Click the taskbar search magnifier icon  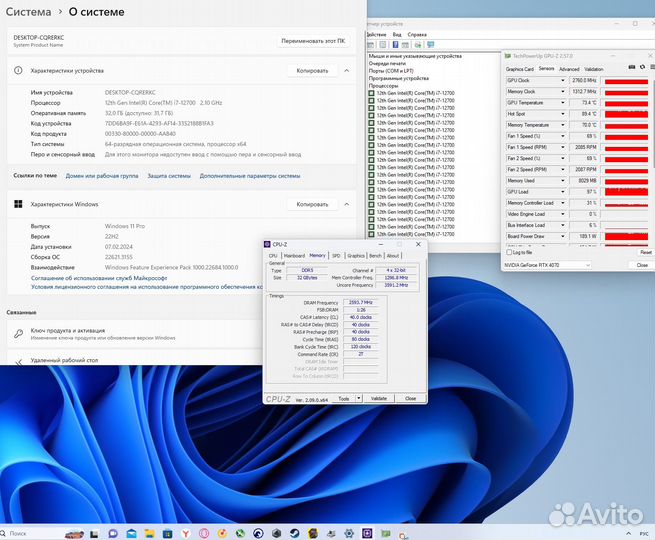(x=3, y=533)
